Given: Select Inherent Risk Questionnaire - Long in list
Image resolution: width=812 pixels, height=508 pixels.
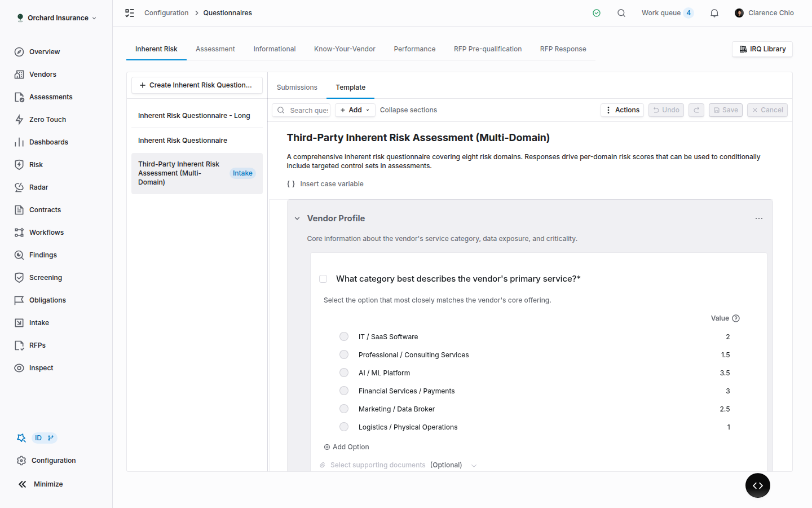Looking at the screenshot, I should click(x=197, y=116).
